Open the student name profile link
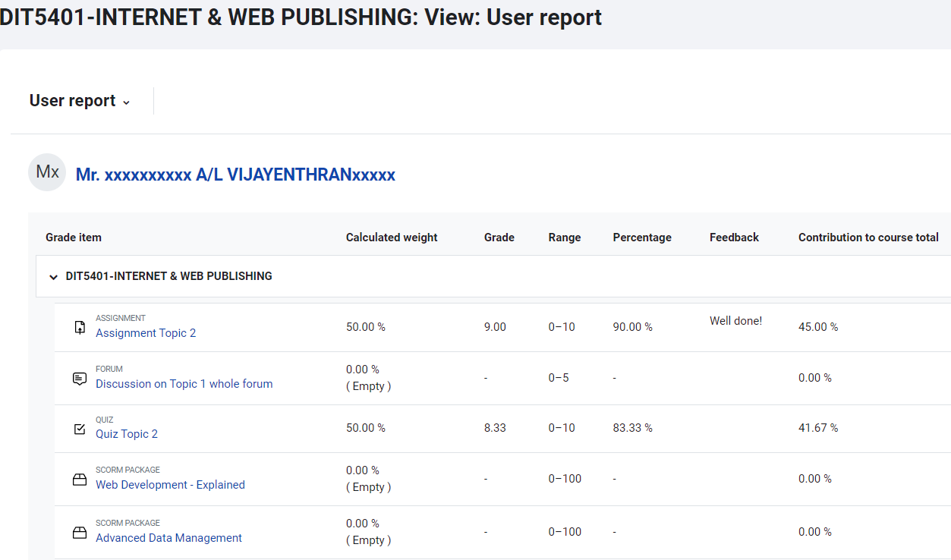The height and width of the screenshot is (560, 951). (x=235, y=175)
